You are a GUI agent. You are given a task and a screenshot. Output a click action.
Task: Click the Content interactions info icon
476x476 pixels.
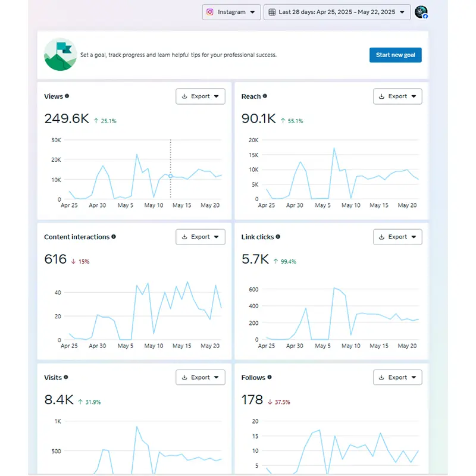[114, 236]
